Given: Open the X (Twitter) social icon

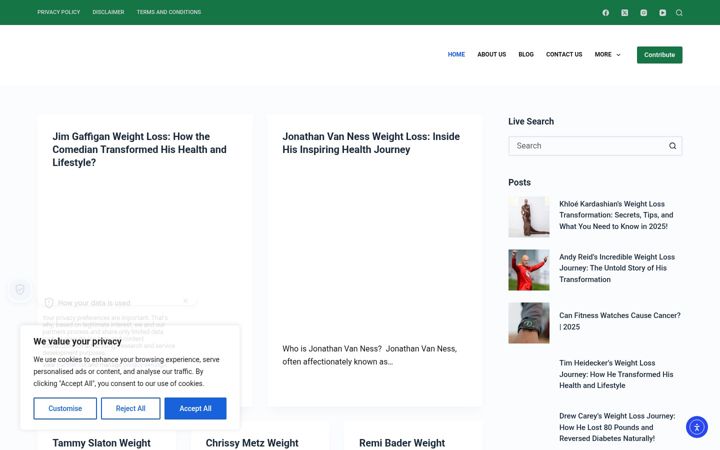Looking at the screenshot, I should click(x=624, y=12).
